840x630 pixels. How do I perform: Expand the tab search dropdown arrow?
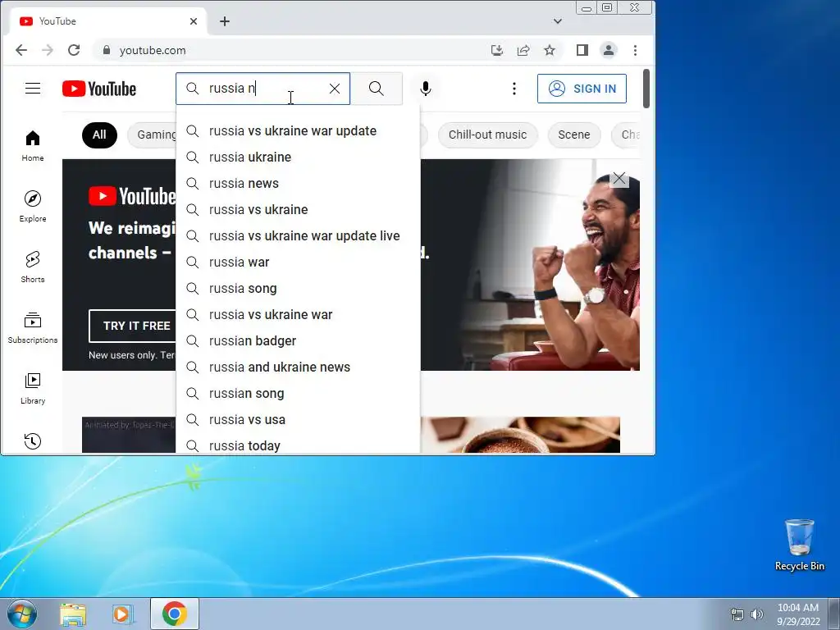coord(558,21)
